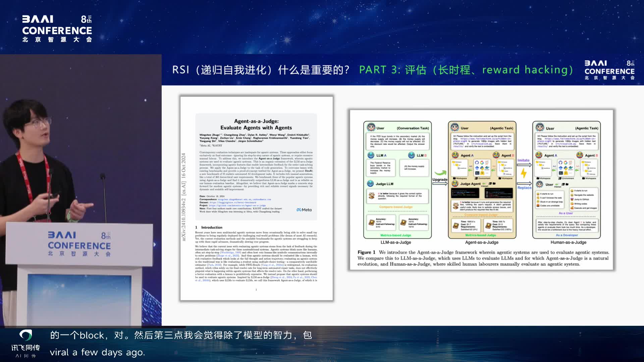Click the iFlytek 讯飞同传 logo

[25, 344]
